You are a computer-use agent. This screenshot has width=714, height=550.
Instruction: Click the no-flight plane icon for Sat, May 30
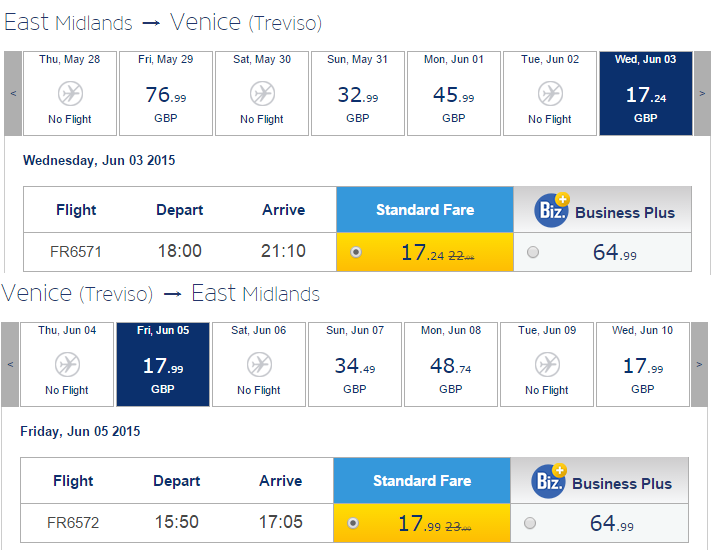click(262, 93)
